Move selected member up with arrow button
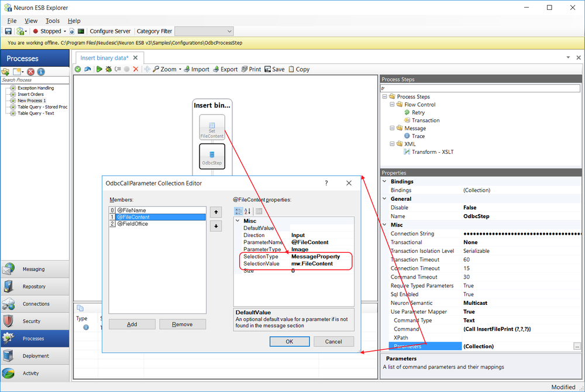This screenshot has width=585, height=392. (x=216, y=212)
